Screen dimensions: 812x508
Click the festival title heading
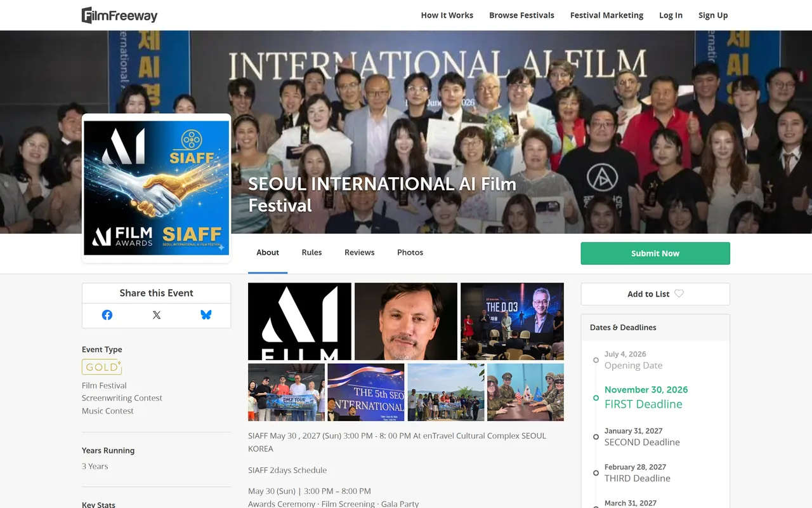[x=382, y=195]
